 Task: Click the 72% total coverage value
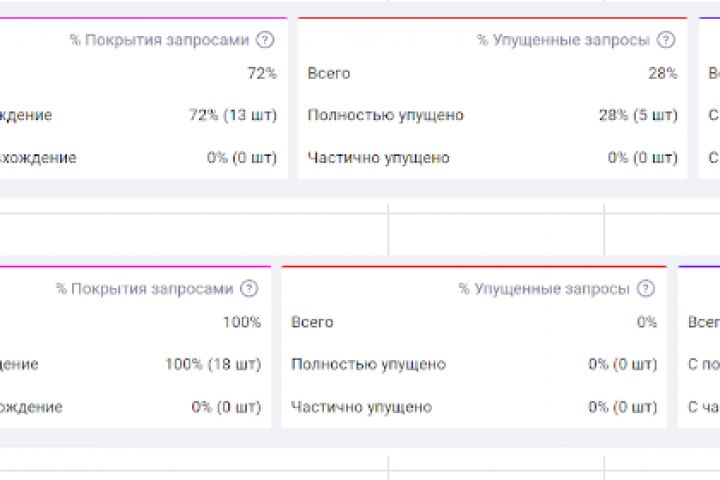tap(262, 73)
